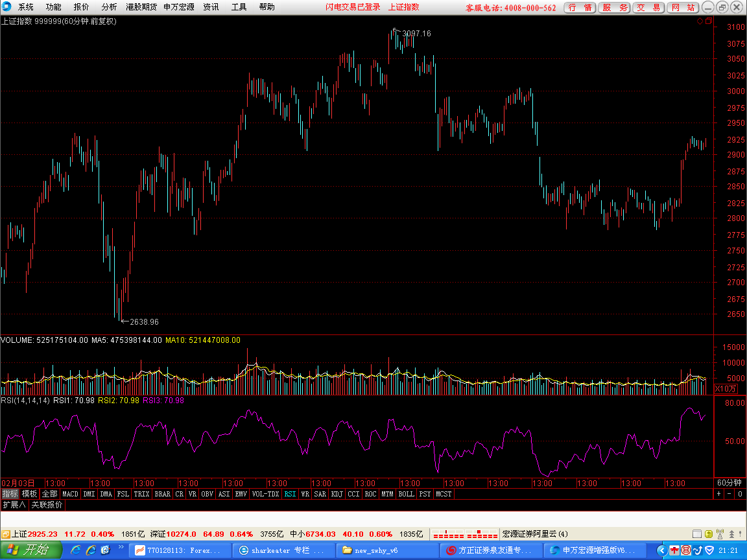The width and height of the screenshot is (747, 560).
Task: Click the 0 reset button at bottom right
Action: 740,494
